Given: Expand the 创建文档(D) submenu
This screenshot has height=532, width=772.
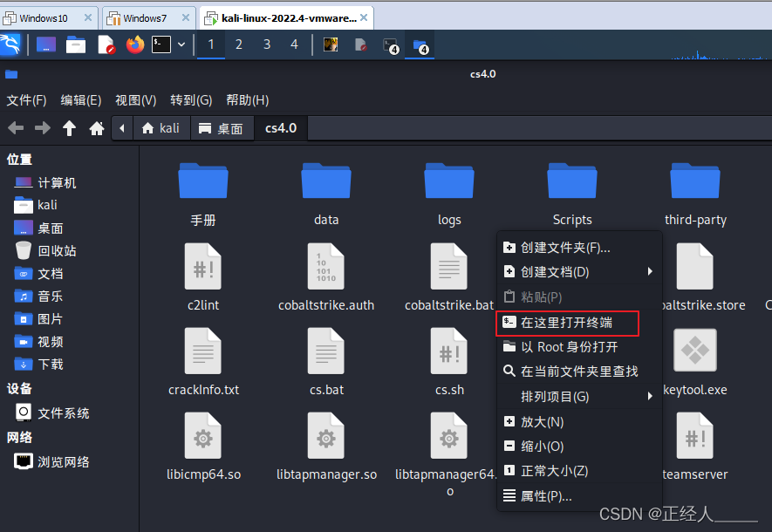Looking at the screenshot, I should [579, 271].
